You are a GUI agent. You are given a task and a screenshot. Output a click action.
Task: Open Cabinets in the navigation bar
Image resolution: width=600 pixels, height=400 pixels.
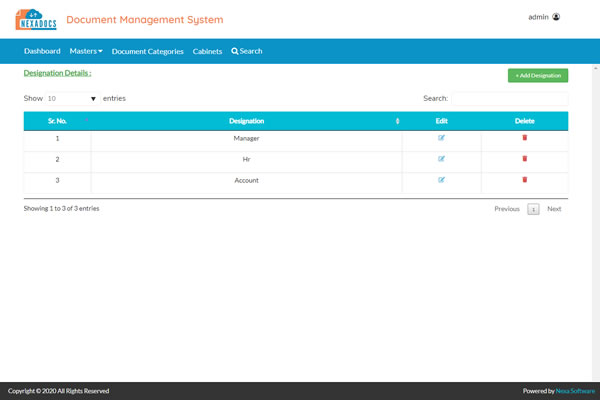(x=208, y=51)
